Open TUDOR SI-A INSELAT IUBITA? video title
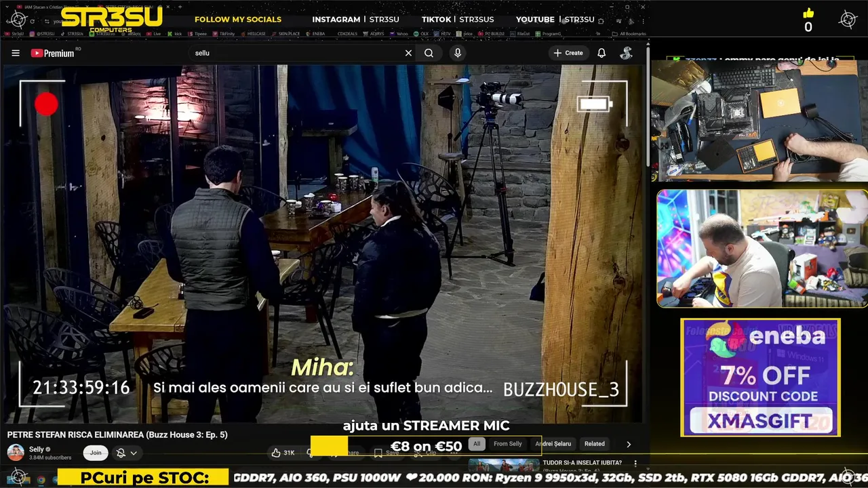 pyautogui.click(x=582, y=463)
